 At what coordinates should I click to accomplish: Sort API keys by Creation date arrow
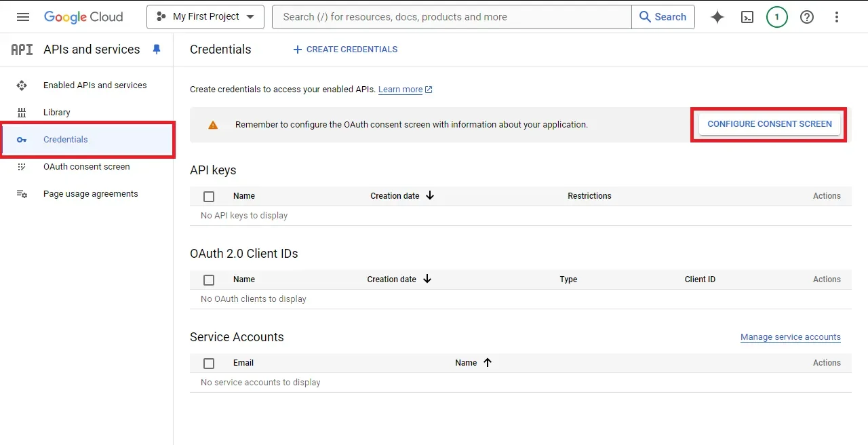(x=430, y=195)
